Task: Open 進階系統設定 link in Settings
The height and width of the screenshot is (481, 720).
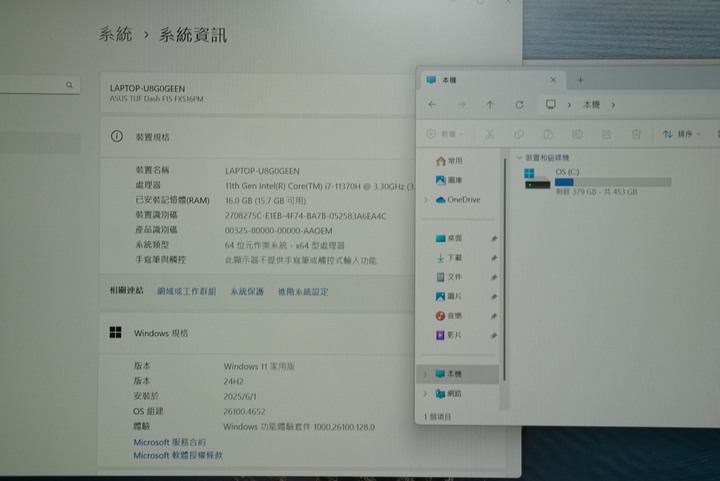Action: click(x=303, y=291)
